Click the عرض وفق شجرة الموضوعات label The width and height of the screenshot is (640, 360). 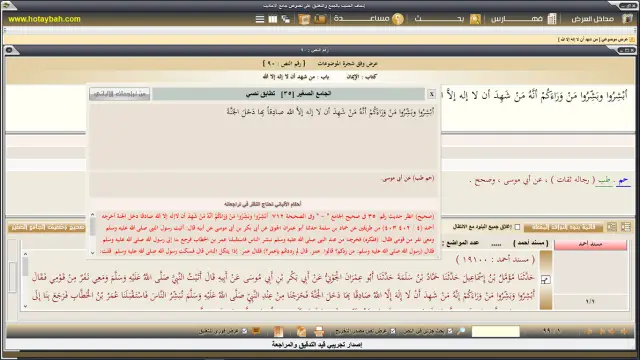(x=348, y=64)
